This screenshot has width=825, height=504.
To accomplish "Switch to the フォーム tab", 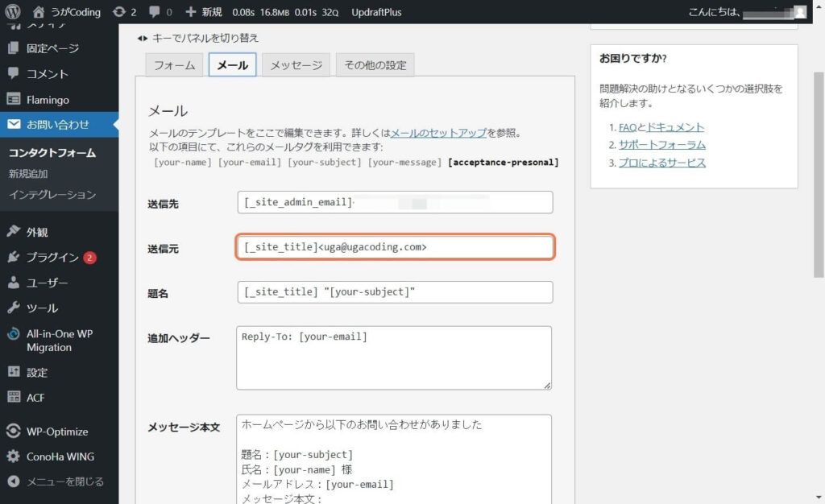I will pos(173,65).
